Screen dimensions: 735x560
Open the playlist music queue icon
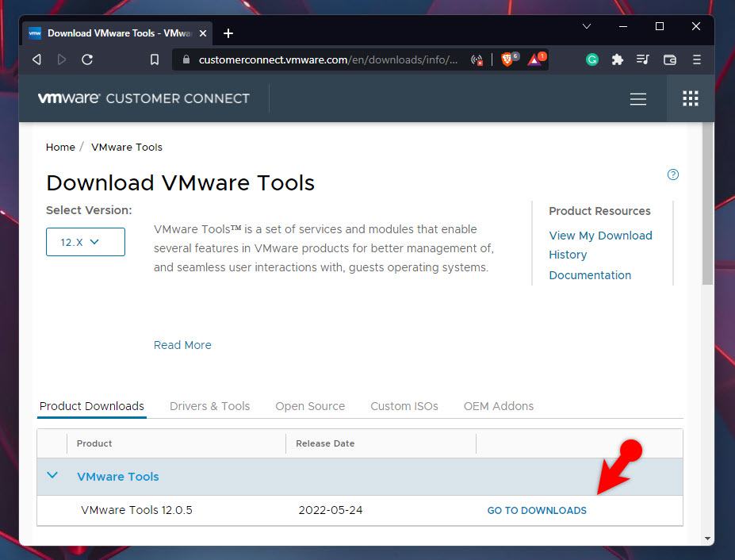(x=643, y=59)
